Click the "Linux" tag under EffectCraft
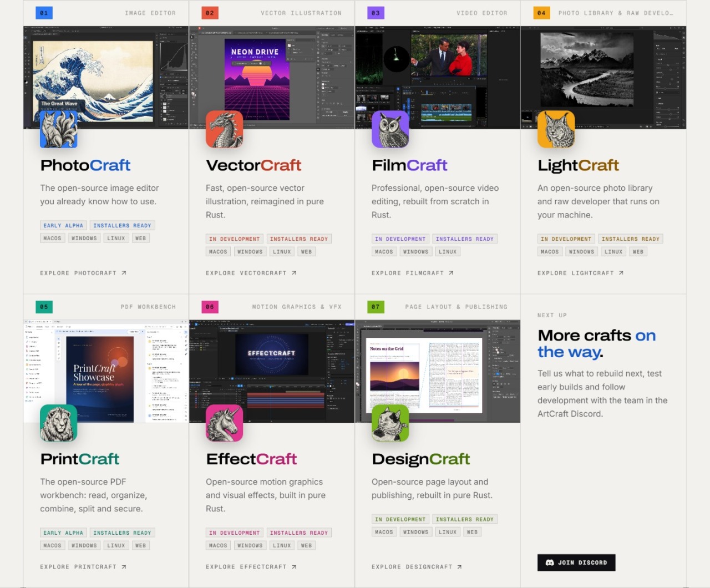 282,546
